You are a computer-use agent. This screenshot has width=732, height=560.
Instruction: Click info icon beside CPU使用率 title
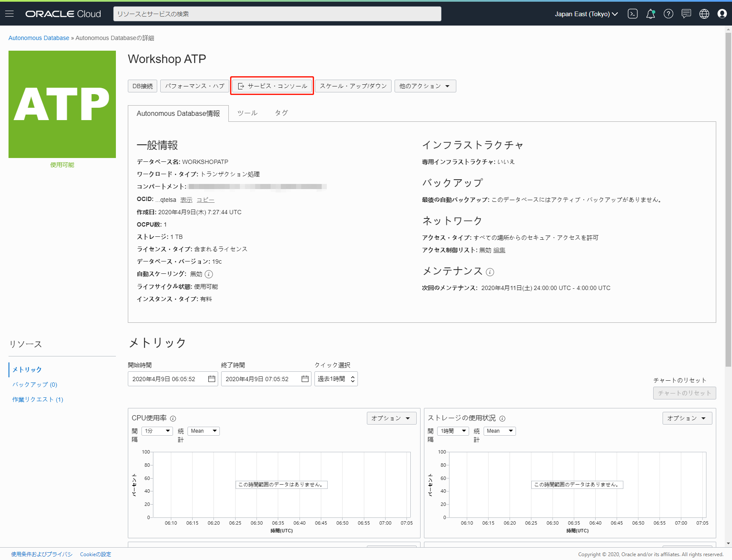click(173, 419)
